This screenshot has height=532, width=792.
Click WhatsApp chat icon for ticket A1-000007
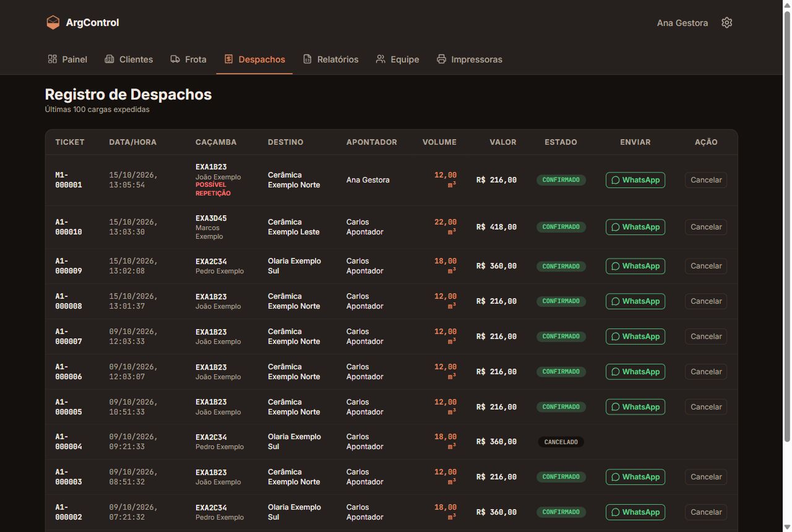click(616, 337)
